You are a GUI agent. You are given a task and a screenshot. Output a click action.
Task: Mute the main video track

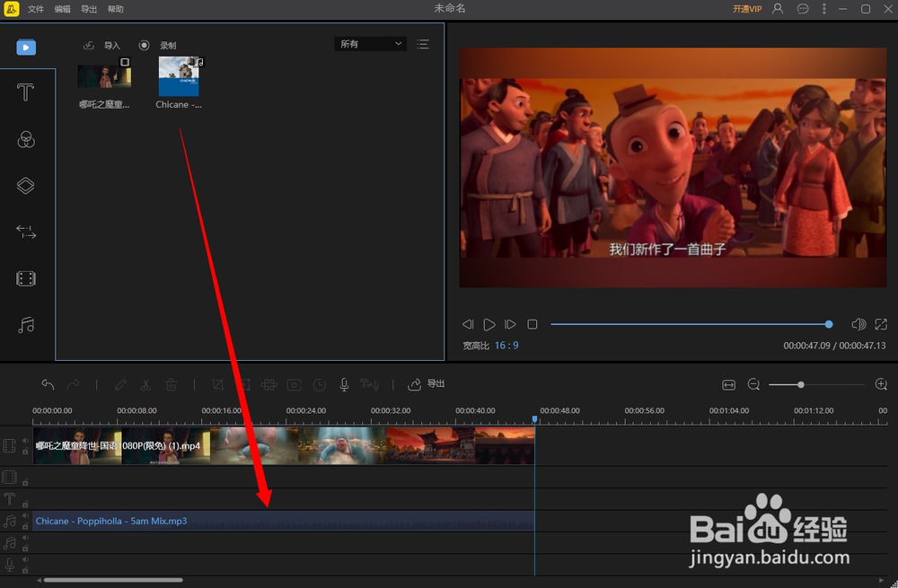pos(25,440)
